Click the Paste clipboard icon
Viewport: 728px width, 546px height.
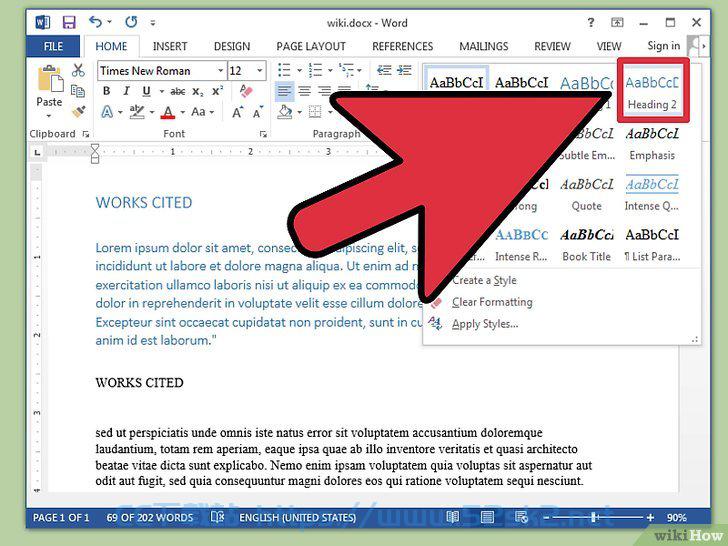50,78
